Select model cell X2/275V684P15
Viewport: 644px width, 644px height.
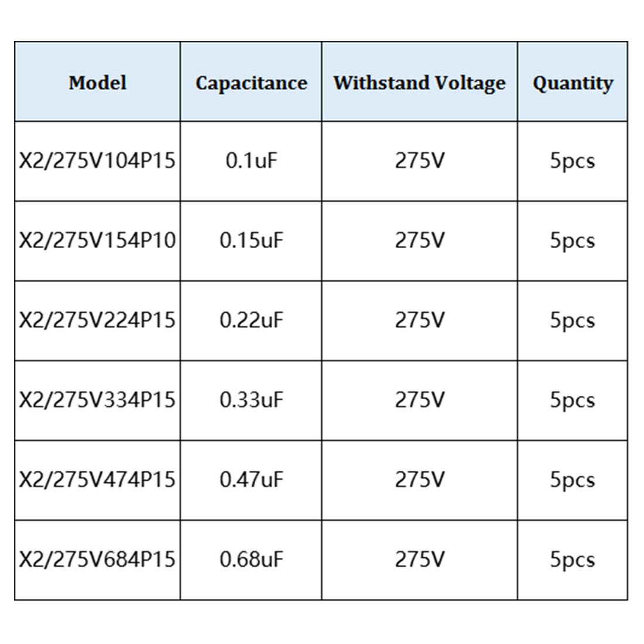pyautogui.click(x=97, y=559)
